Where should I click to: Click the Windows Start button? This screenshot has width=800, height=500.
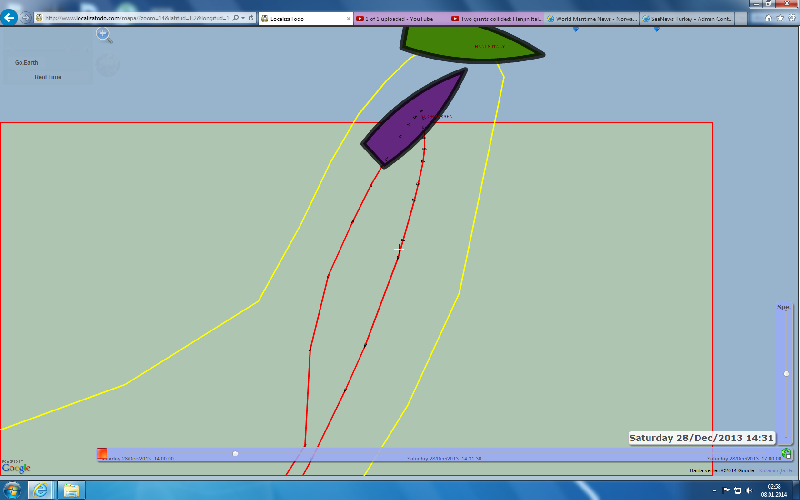[11, 489]
